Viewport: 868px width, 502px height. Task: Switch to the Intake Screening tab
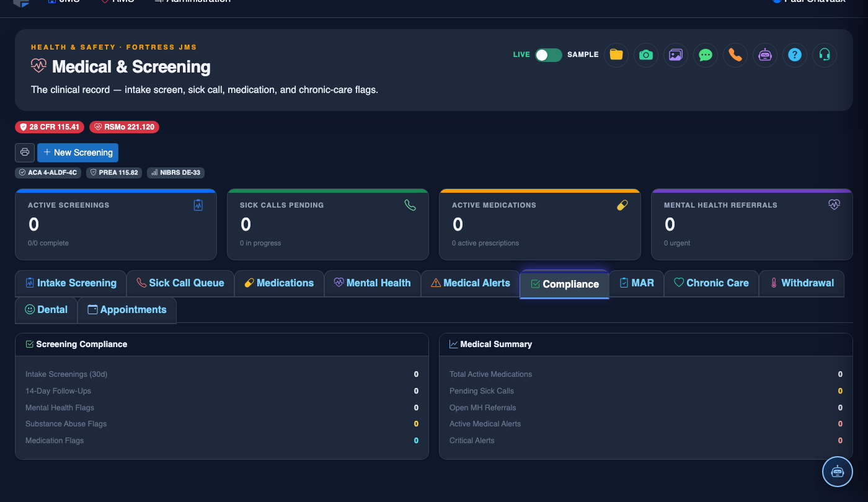tap(71, 283)
